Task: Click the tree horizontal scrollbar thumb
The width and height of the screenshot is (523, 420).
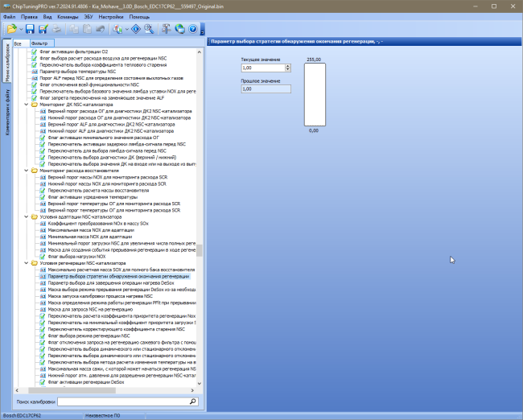Action: click(72, 390)
